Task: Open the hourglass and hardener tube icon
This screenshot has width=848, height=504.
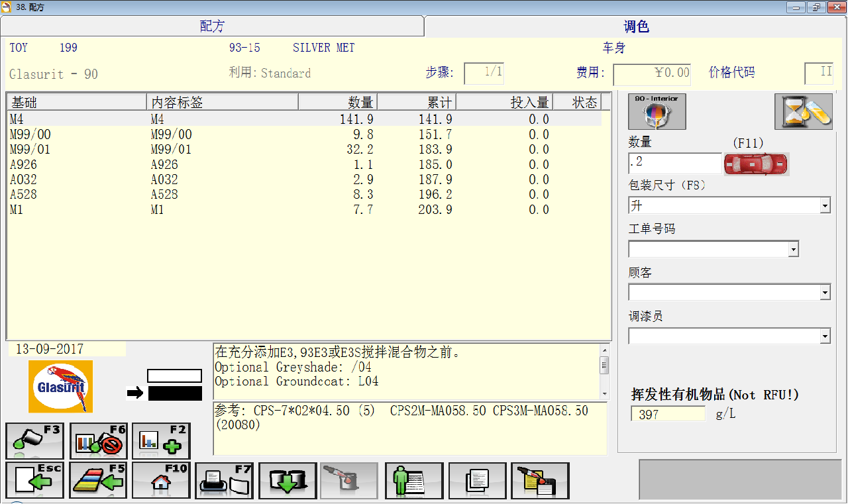Action: (x=804, y=111)
